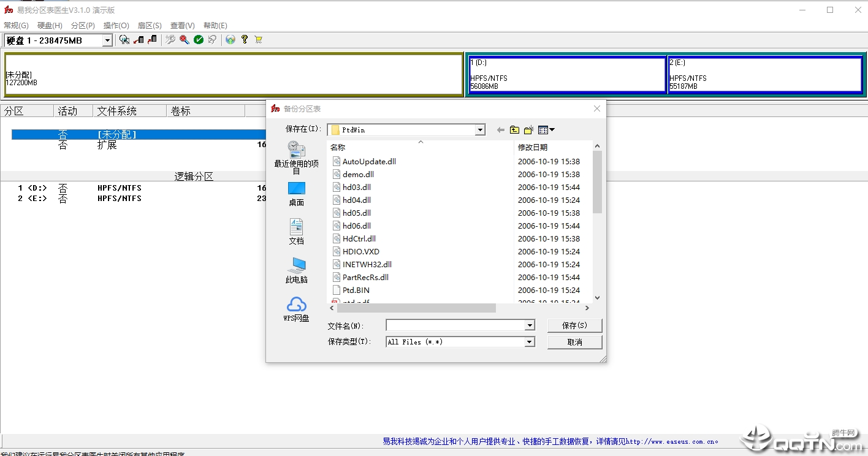
Task: Select hd05.dll in the file list
Action: click(357, 213)
